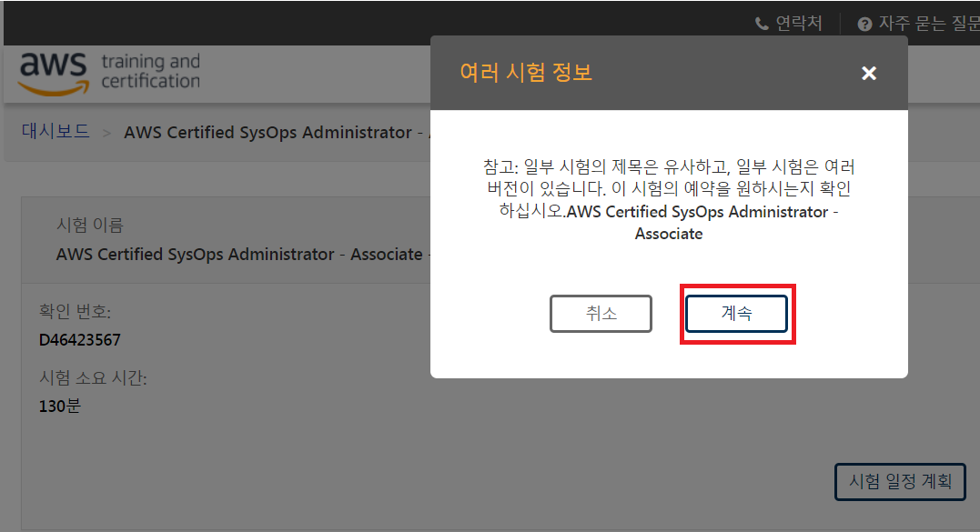
Task: Click the AWS training and certification logo
Action: pyautogui.click(x=110, y=73)
